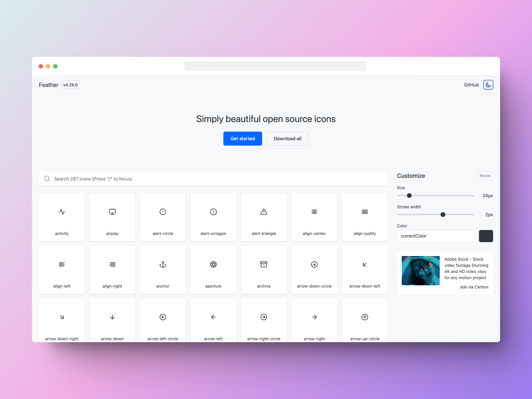Viewport: 532px width, 399px height.
Task: Click the Get started button
Action: [x=242, y=139]
